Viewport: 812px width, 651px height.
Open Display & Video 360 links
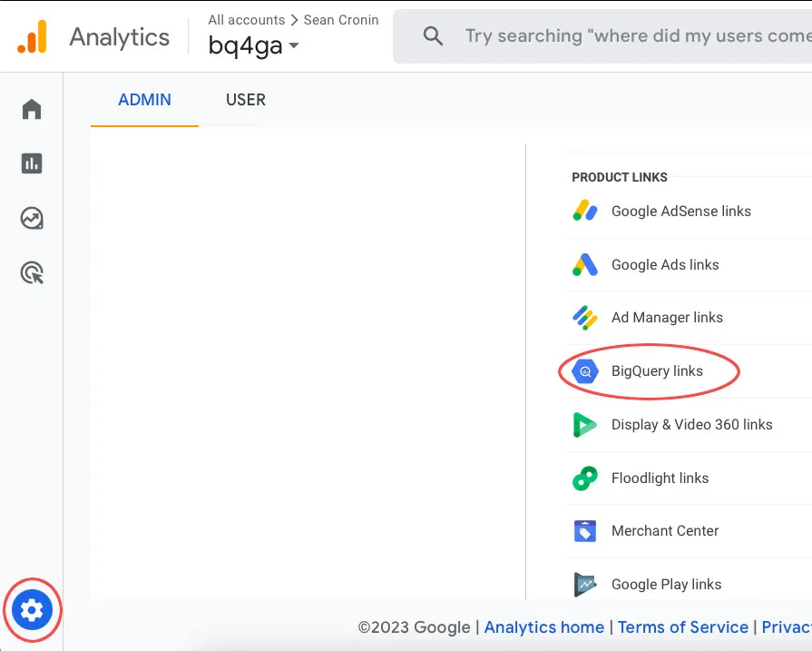click(x=691, y=425)
